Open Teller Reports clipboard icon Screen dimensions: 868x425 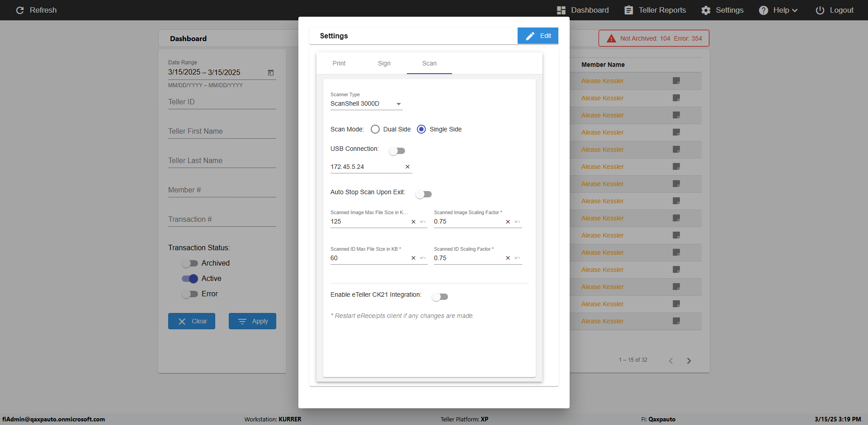(x=628, y=10)
